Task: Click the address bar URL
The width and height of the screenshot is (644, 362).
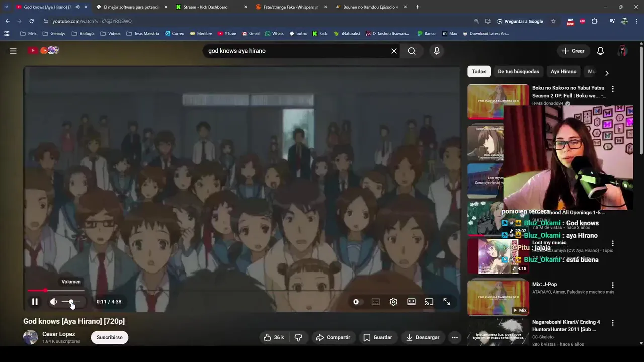Action: click(x=92, y=21)
